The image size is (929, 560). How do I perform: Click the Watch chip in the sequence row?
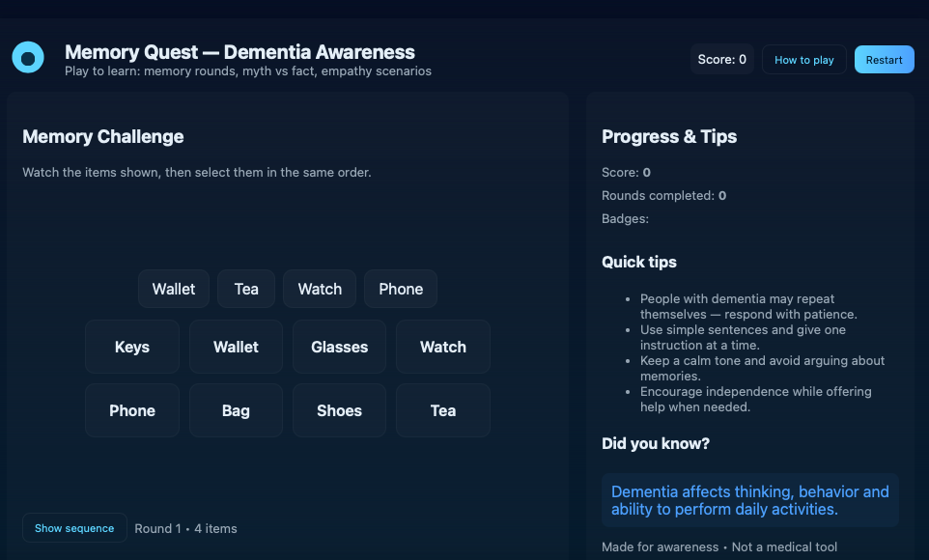click(x=320, y=289)
